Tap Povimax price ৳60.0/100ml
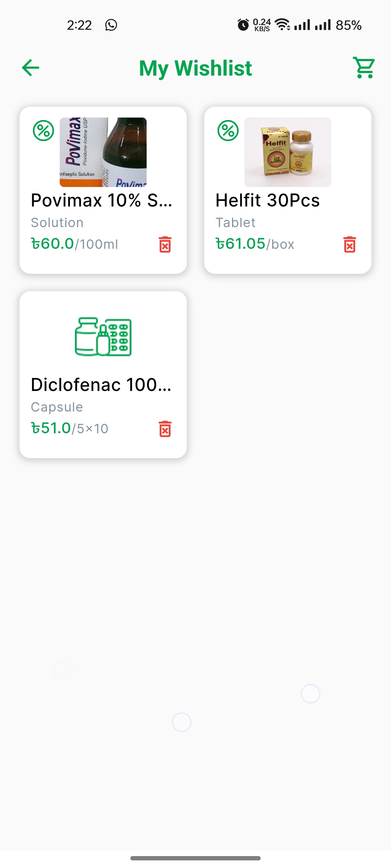Screen dimensions: 391x868 75,244
